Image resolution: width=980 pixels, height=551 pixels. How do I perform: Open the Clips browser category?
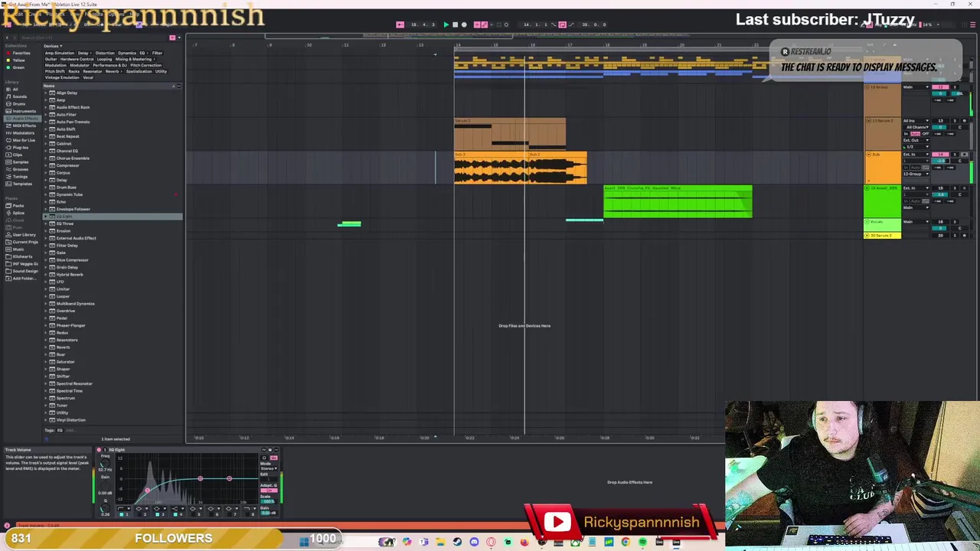click(18, 155)
